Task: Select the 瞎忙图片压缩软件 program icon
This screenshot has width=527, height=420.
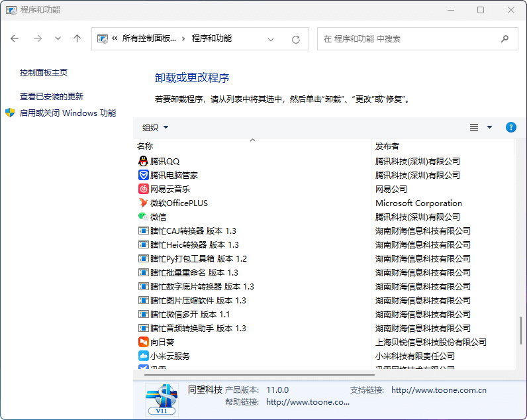Action: 143,300
